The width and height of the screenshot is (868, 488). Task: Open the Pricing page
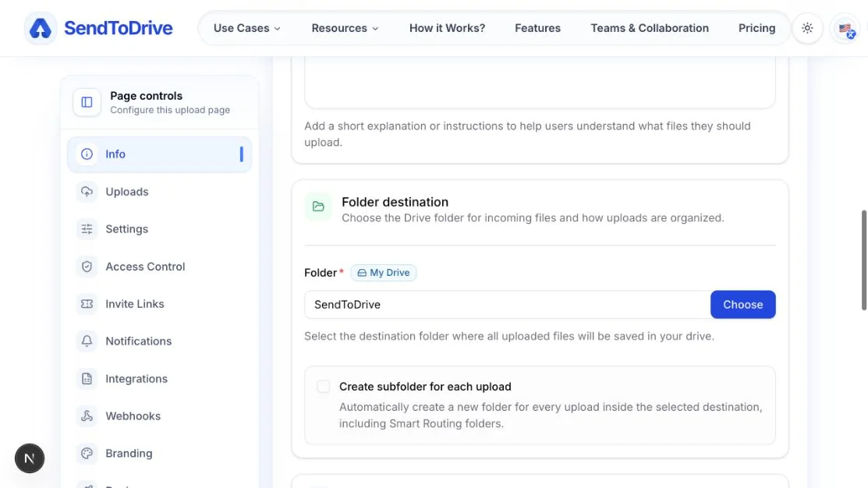click(x=756, y=28)
